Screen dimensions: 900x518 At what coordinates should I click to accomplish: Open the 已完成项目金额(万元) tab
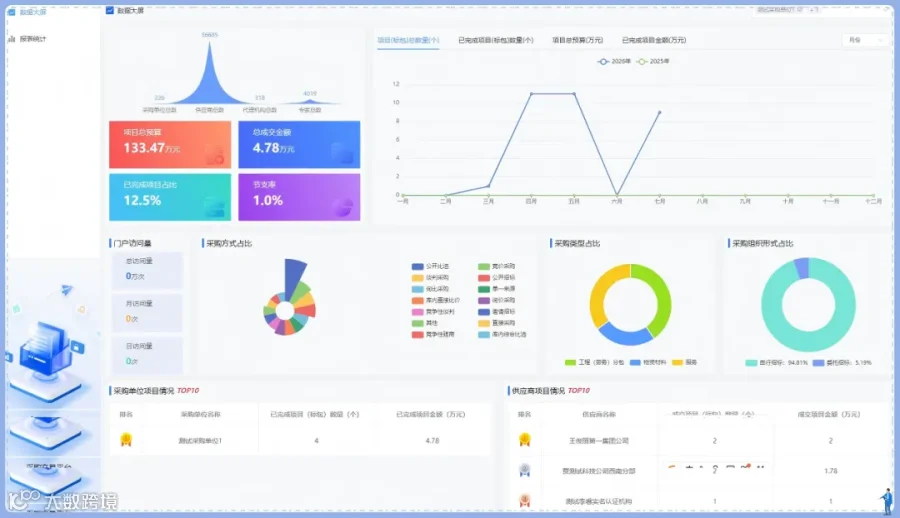click(x=654, y=40)
